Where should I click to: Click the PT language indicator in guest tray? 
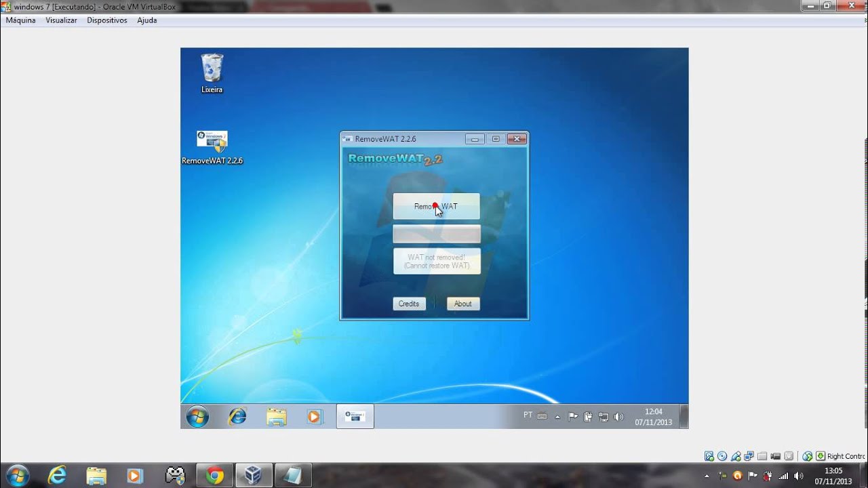[528, 415]
